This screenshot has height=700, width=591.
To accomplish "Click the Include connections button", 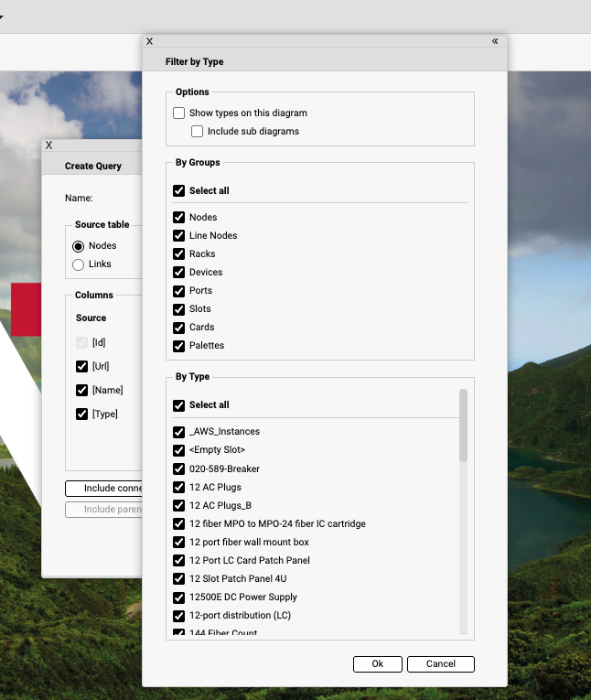I will click(103, 489).
